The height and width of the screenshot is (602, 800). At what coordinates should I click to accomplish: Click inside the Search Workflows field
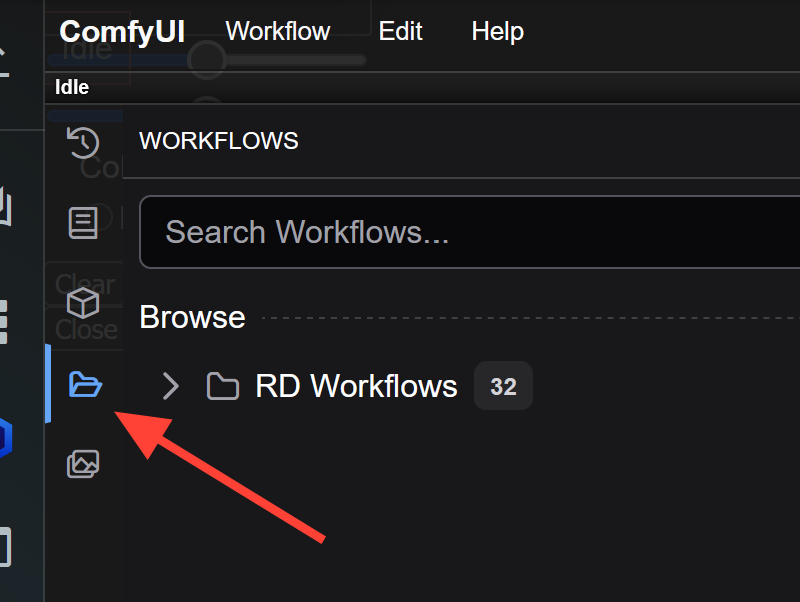400,232
